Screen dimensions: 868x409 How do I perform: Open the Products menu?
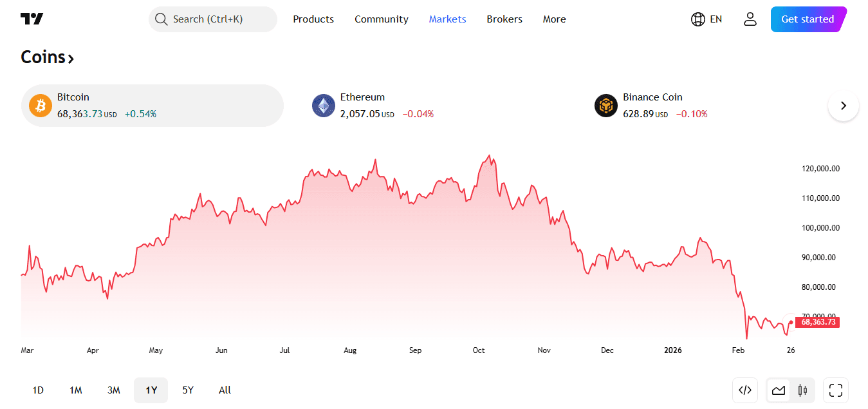click(x=313, y=19)
